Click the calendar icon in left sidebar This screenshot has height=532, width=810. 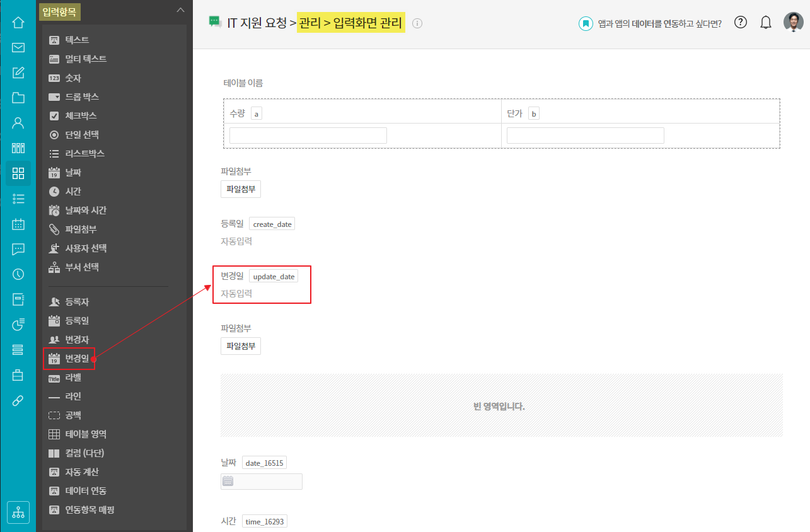point(18,224)
